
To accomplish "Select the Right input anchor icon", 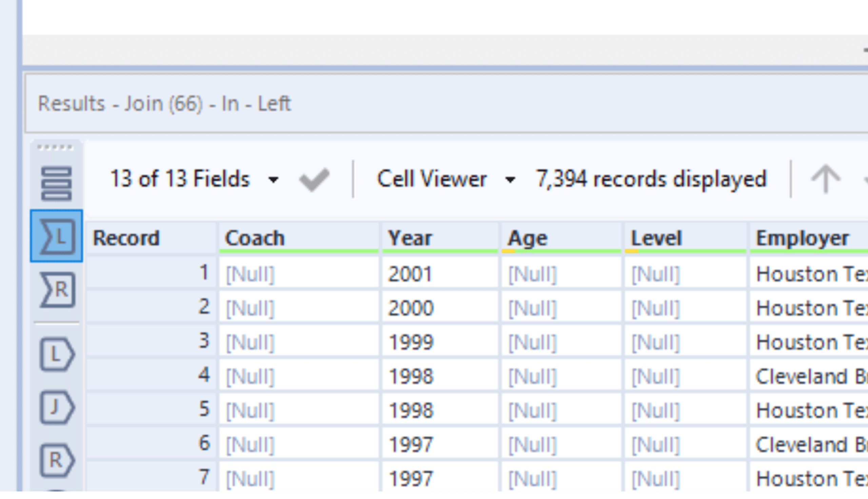I will (57, 290).
